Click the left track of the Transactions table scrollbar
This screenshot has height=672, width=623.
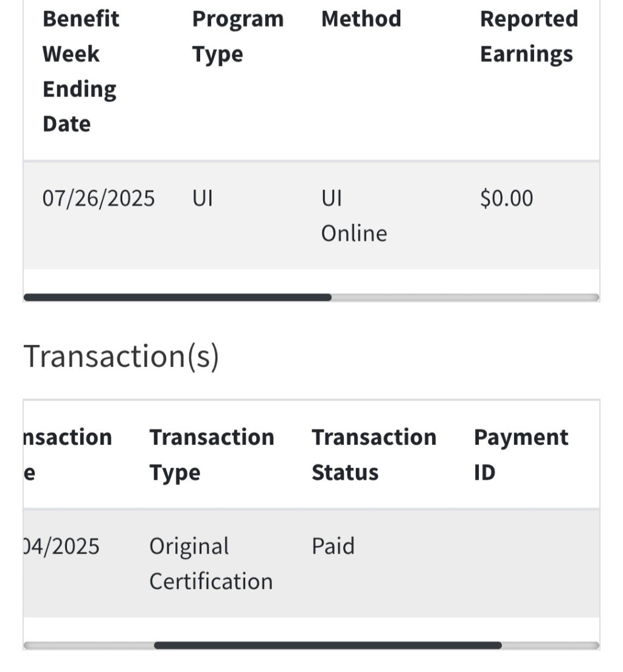(88, 645)
